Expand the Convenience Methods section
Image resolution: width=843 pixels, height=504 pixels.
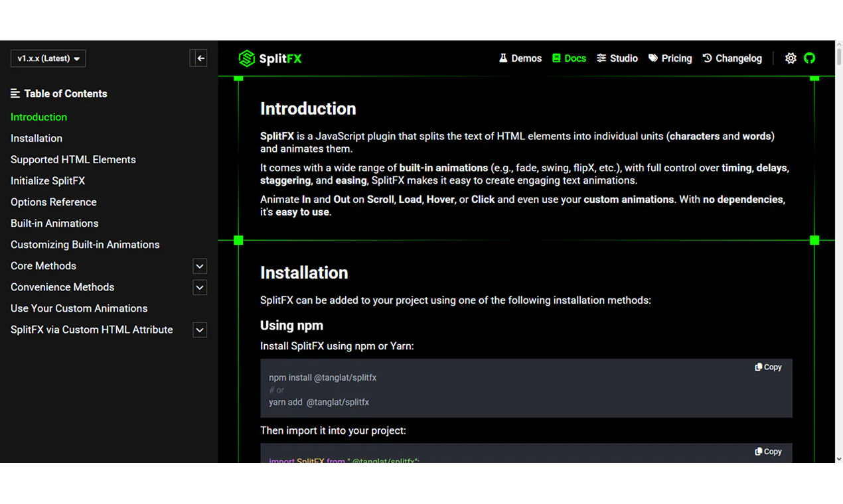[x=200, y=287]
